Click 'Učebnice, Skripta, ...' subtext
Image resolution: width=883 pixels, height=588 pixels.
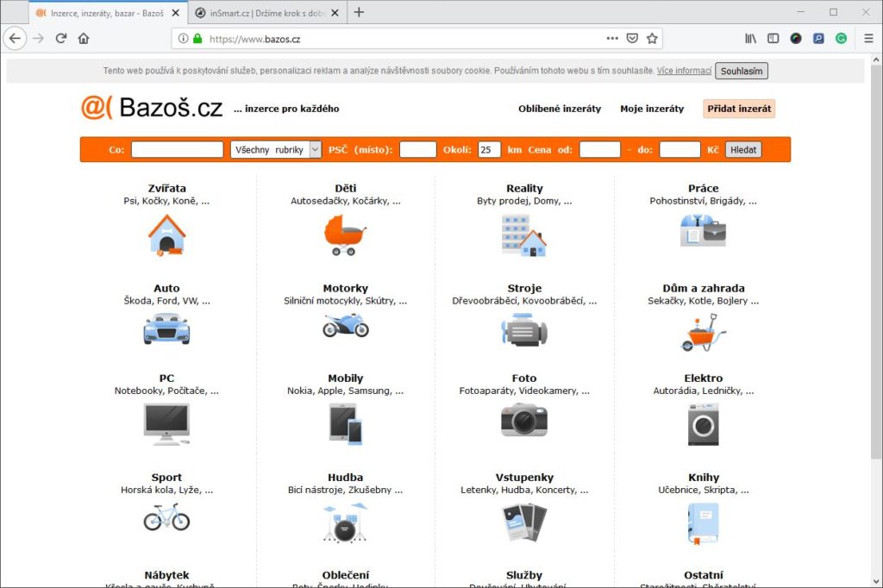704,490
